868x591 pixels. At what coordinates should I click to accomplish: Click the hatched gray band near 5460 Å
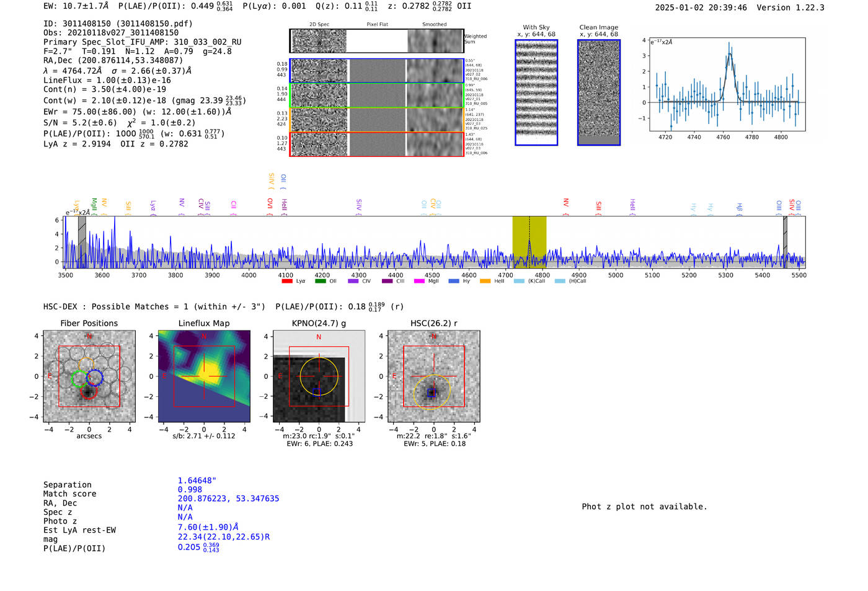click(785, 242)
